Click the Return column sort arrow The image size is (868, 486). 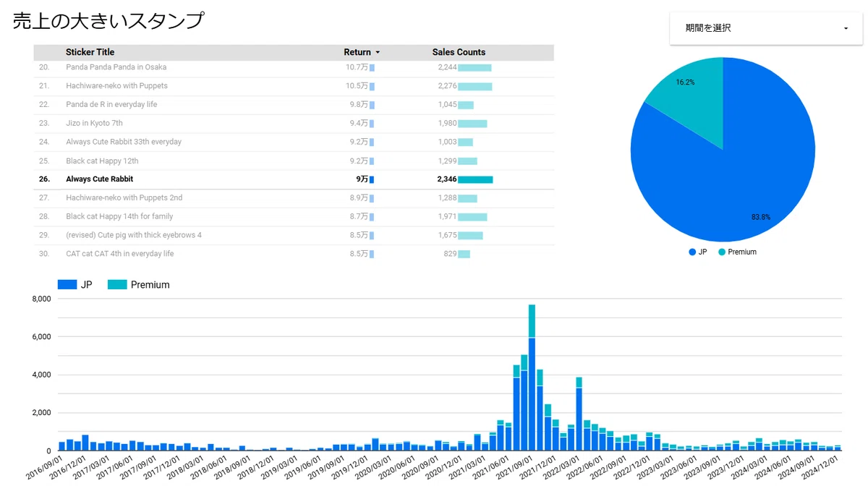(x=378, y=53)
